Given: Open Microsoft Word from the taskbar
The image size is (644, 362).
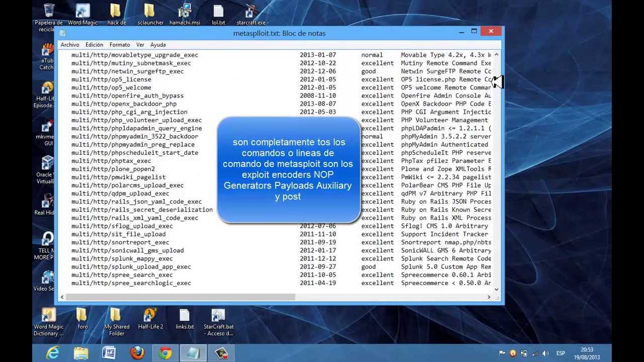Looking at the screenshot, I should [109, 353].
